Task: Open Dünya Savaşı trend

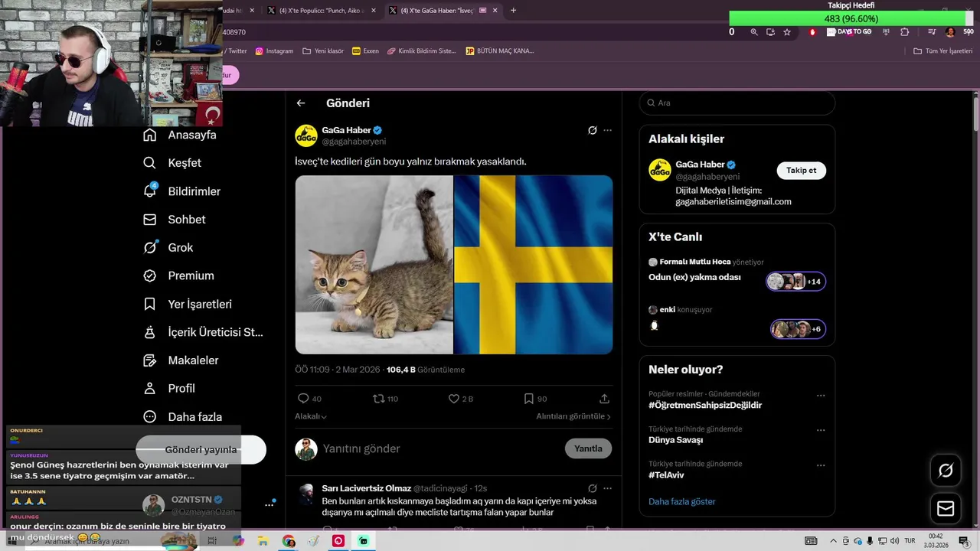Action: (675, 440)
